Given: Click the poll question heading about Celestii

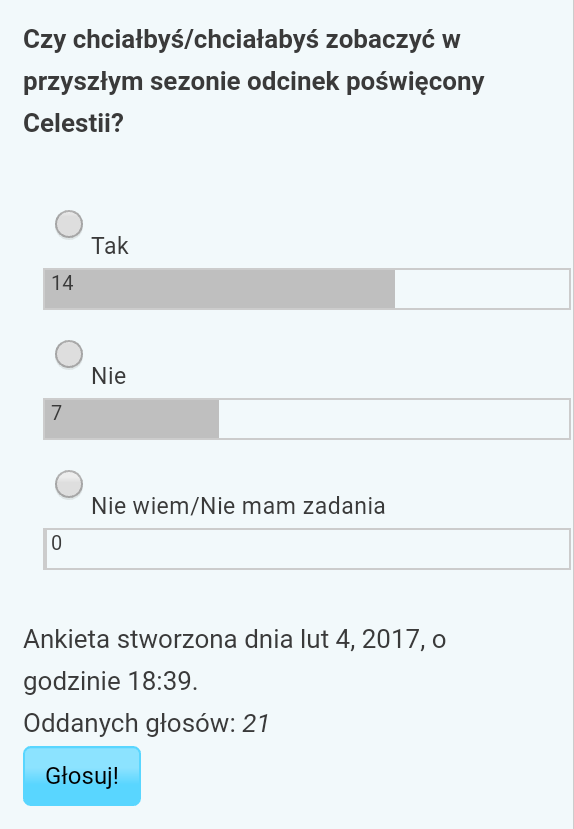Looking at the screenshot, I should click(254, 81).
